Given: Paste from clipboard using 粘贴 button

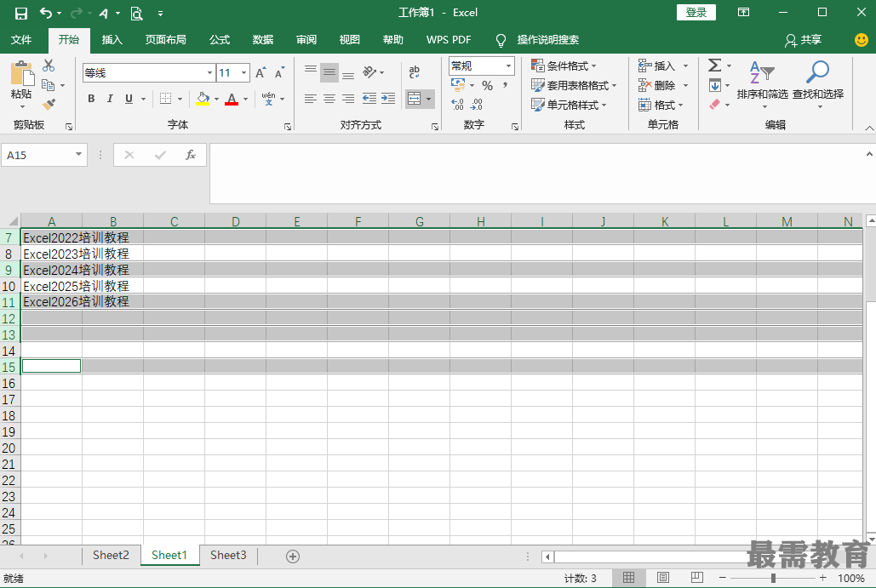Looking at the screenshot, I should (22, 83).
